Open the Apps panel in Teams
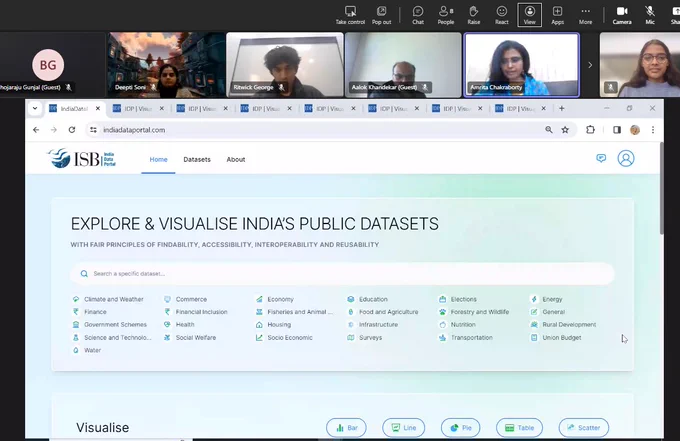The width and height of the screenshot is (680, 441). tap(557, 15)
